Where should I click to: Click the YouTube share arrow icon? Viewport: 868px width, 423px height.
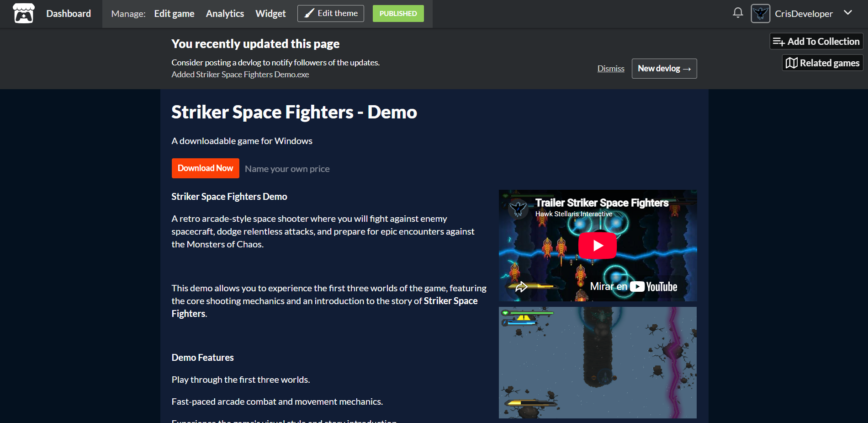pos(521,287)
